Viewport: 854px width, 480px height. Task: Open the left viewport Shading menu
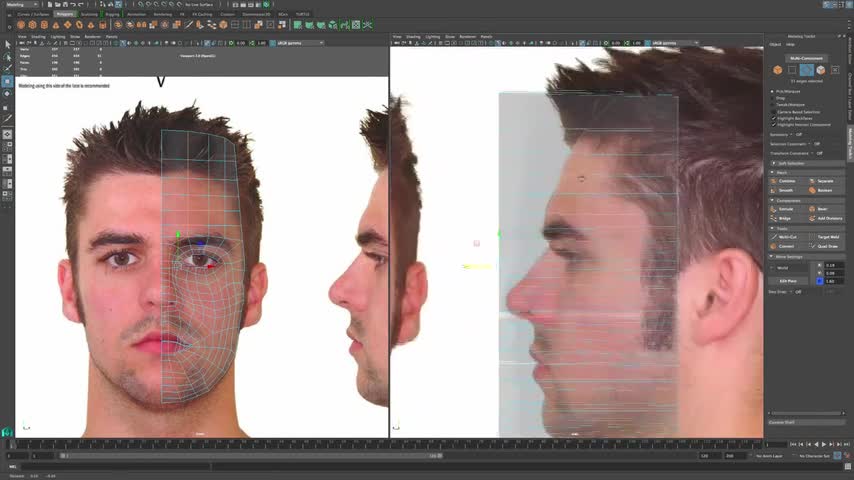[38, 37]
